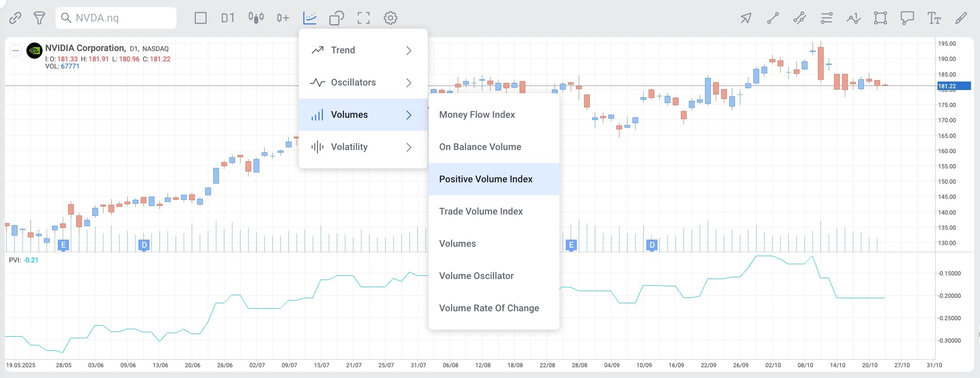The width and height of the screenshot is (980, 378).
Task: Collapse the NVIDIA chart legend
Action: (16, 51)
